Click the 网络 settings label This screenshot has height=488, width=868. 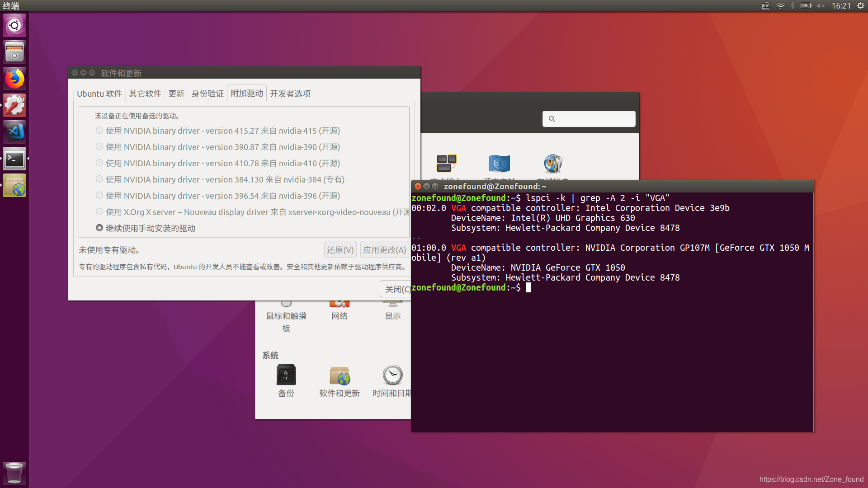(x=340, y=316)
